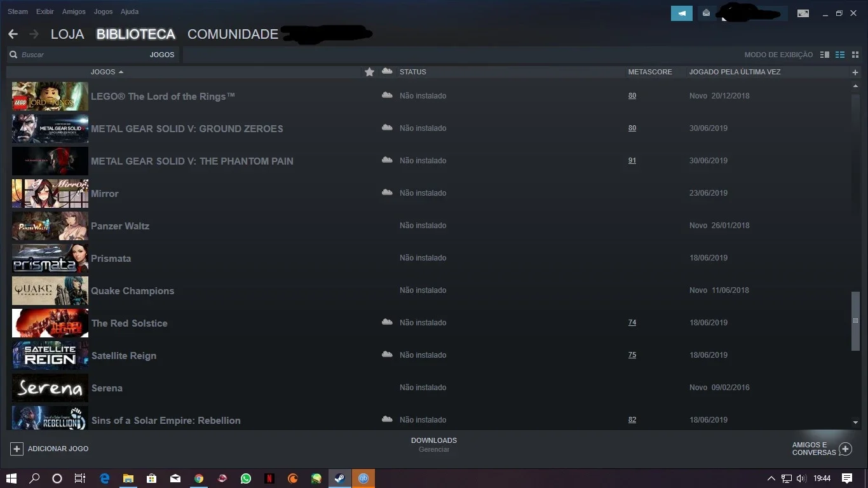
Task: Open the Windows notification center
Action: [x=847, y=478]
